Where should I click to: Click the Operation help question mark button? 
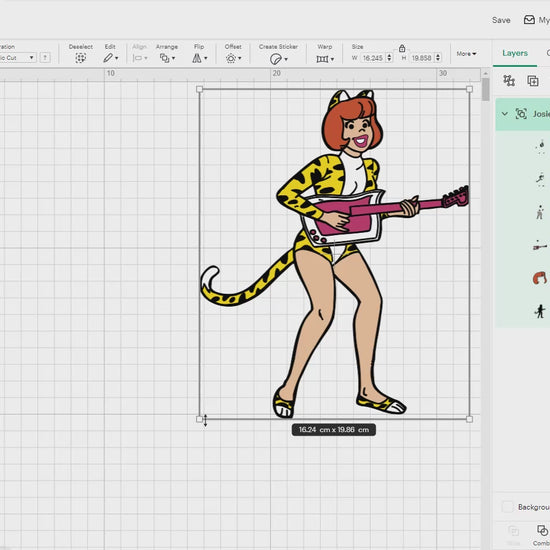pyautogui.click(x=45, y=58)
